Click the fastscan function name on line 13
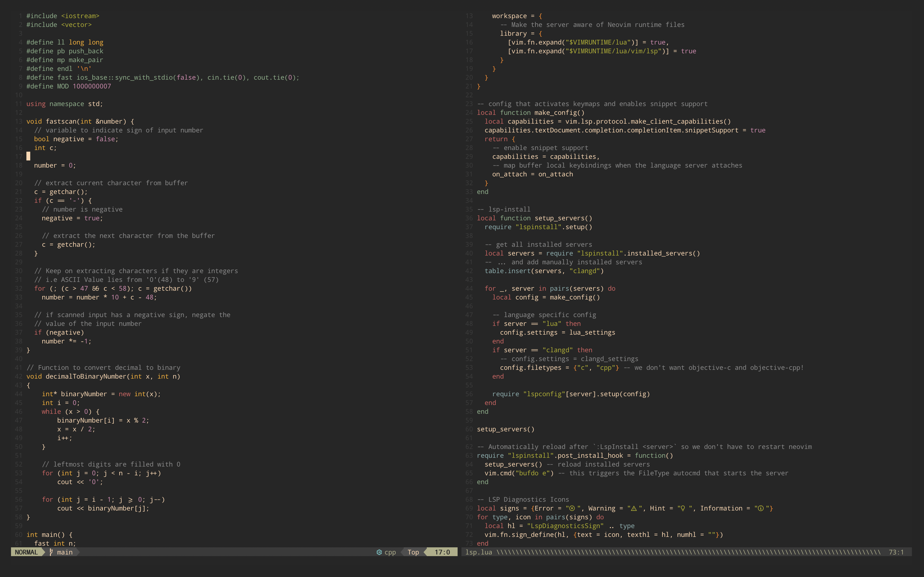 coord(61,121)
